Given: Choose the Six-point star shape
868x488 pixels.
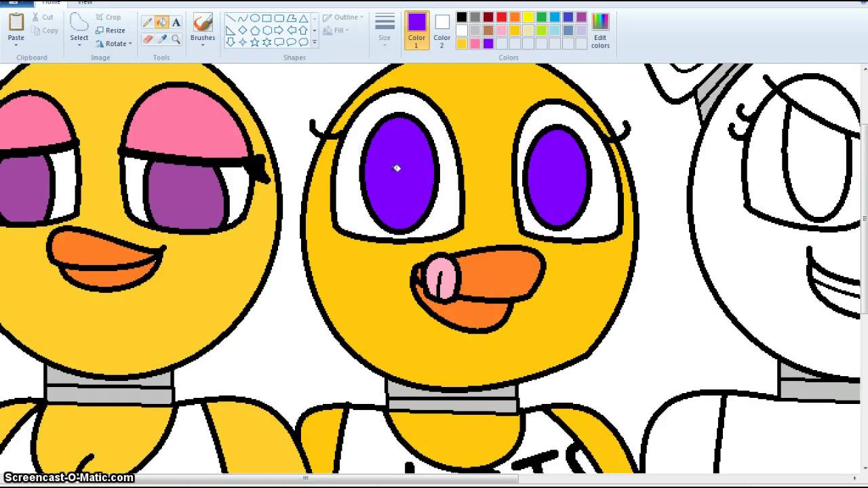Looking at the screenshot, I should (267, 42).
